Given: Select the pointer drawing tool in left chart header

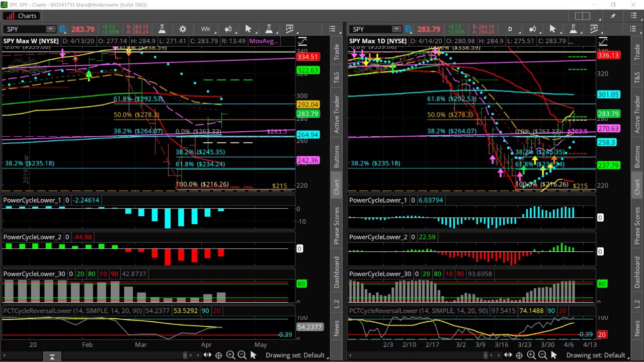Looking at the screenshot, I should [x=248, y=29].
